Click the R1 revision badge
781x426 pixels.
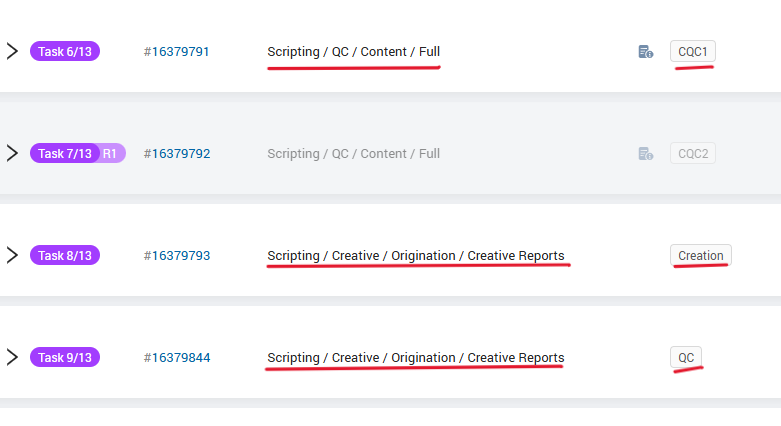(111, 153)
